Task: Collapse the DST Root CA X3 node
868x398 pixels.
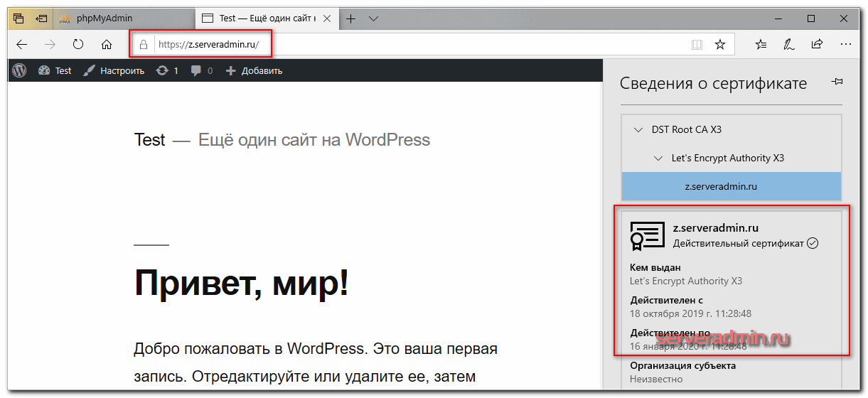Action: pos(638,130)
